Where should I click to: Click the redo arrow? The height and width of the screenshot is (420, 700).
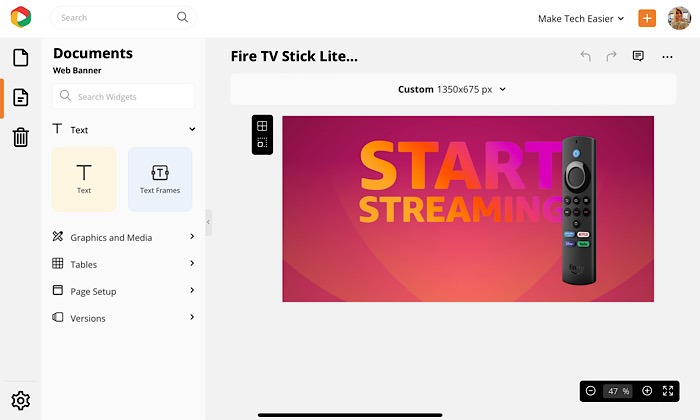click(611, 56)
